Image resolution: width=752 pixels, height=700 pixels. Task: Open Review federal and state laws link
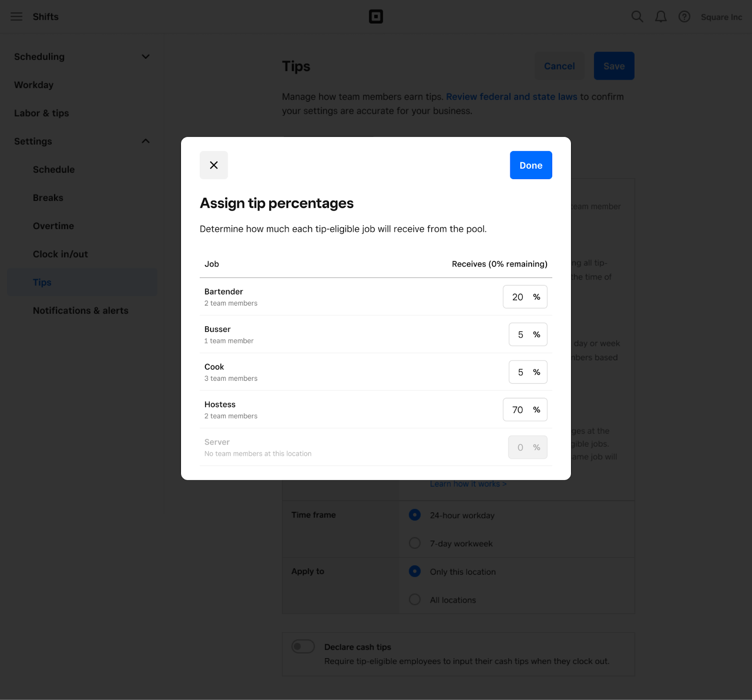(512, 96)
